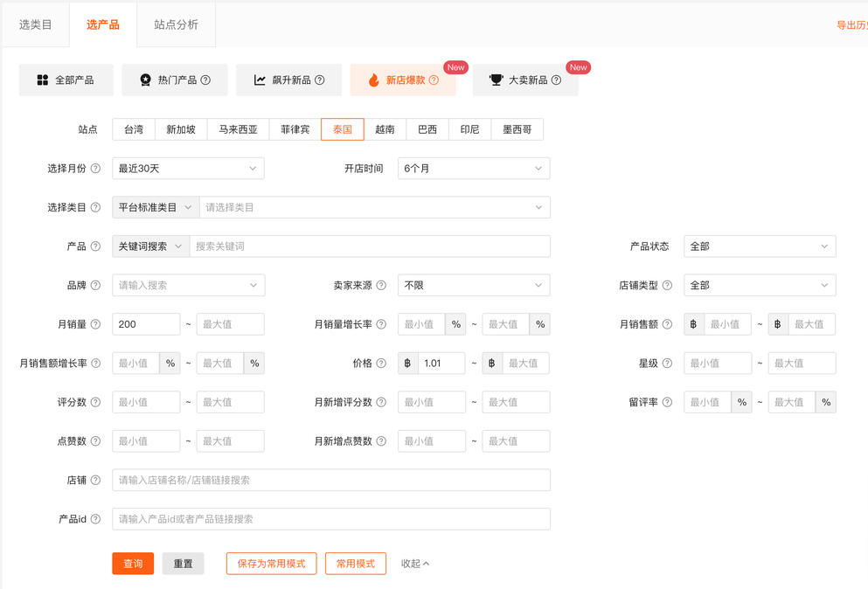Select 印尼 site option
Screen dimensions: 868x589
coord(470,129)
